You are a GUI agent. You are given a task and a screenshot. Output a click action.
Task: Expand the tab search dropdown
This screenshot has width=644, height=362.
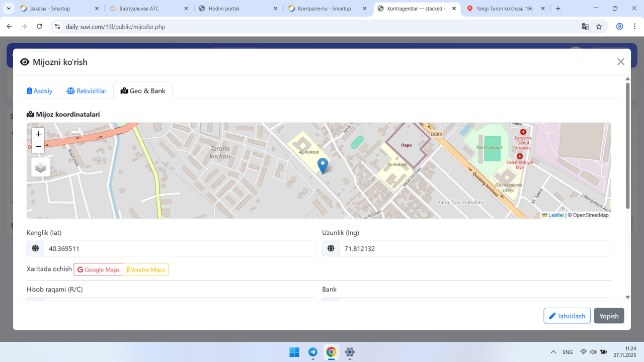pos(8,9)
